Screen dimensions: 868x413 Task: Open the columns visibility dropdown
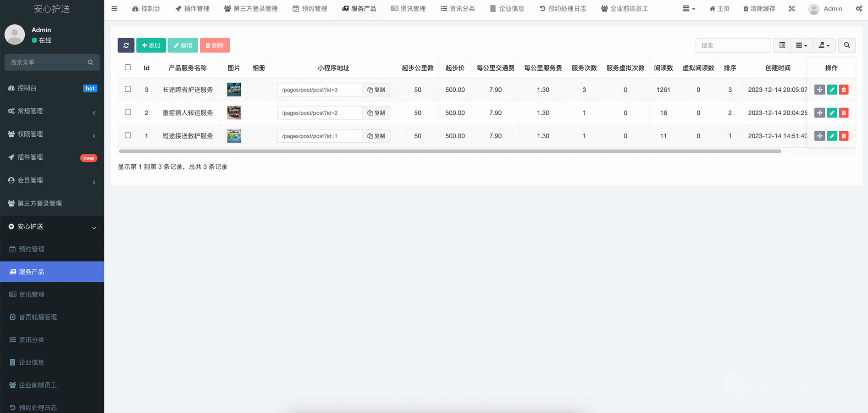coord(802,45)
